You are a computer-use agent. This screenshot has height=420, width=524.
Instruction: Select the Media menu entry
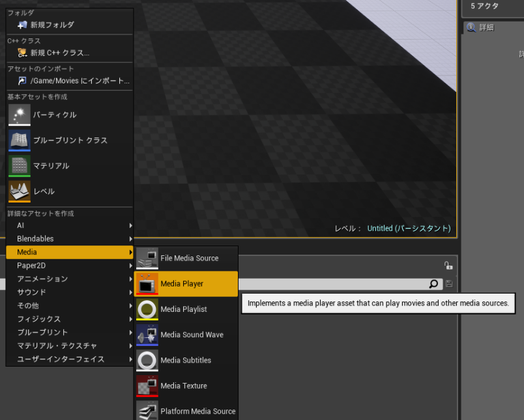point(70,253)
